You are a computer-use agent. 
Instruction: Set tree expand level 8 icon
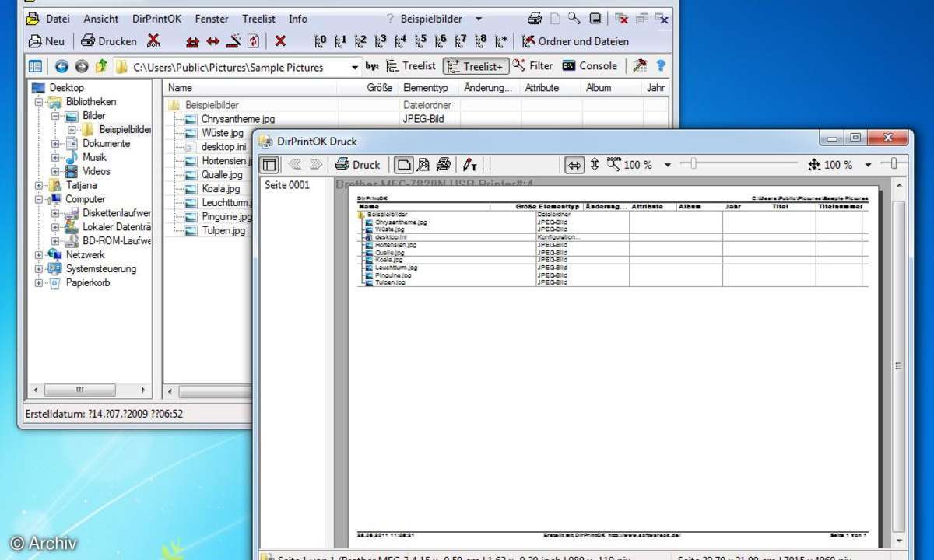tap(481, 41)
